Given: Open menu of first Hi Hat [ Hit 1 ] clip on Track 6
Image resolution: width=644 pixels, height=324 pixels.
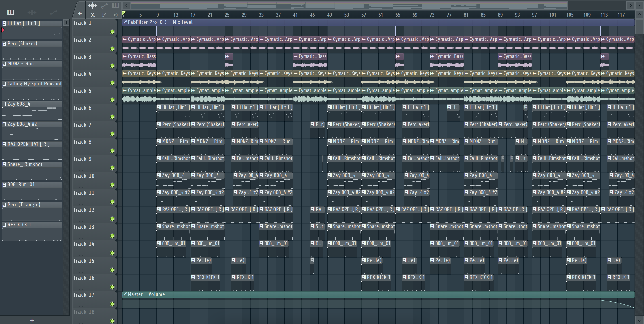Looking at the screenshot, I should [x=159, y=107].
